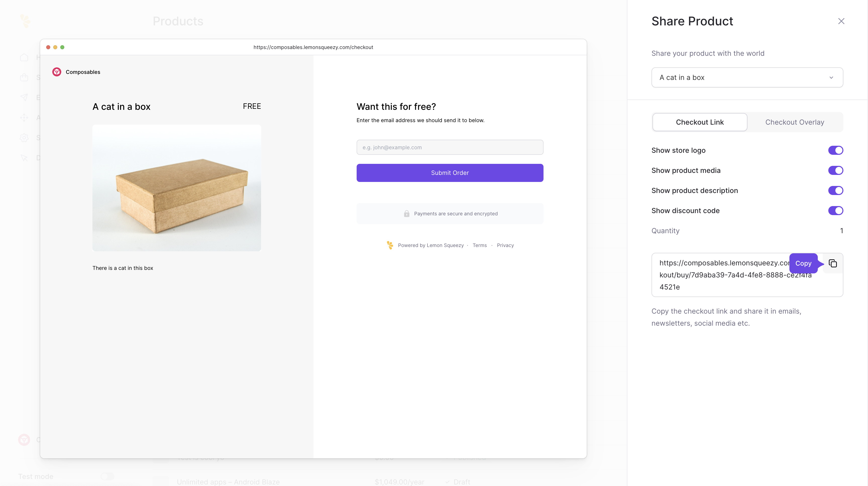Viewport: 868px width, 486px height.
Task: Close the Share Product panel
Action: point(841,21)
